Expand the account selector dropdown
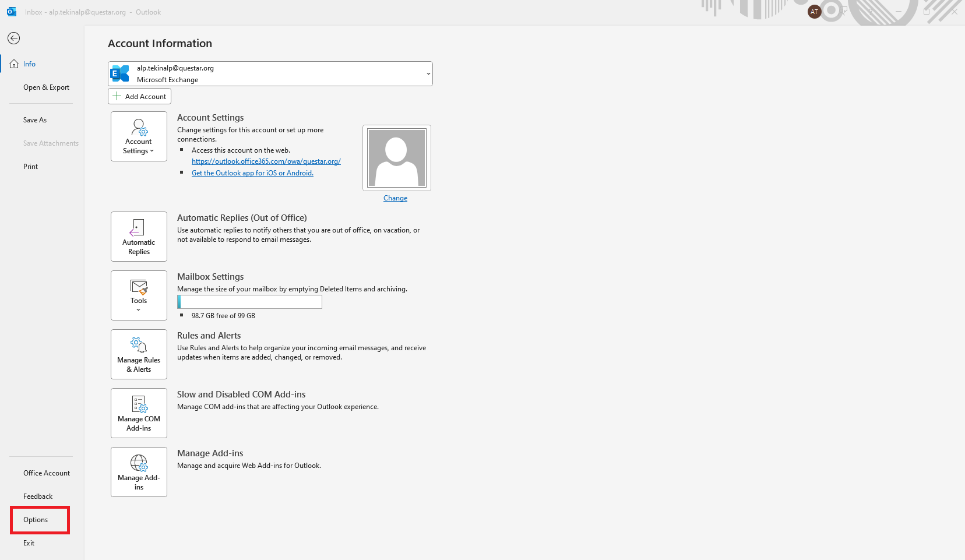 pyautogui.click(x=428, y=74)
